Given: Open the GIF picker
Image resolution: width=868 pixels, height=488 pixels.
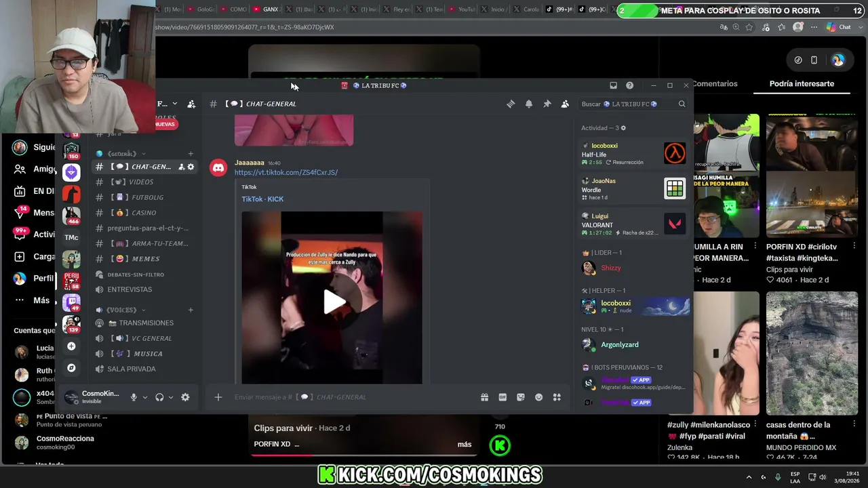Looking at the screenshot, I should 502,397.
